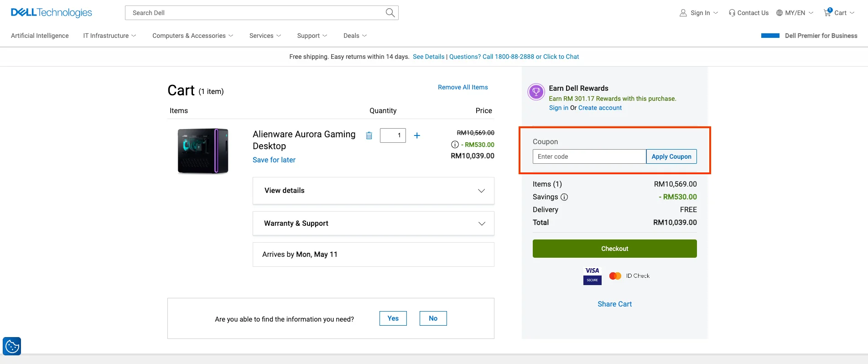Click the search magnifier icon

click(x=390, y=13)
